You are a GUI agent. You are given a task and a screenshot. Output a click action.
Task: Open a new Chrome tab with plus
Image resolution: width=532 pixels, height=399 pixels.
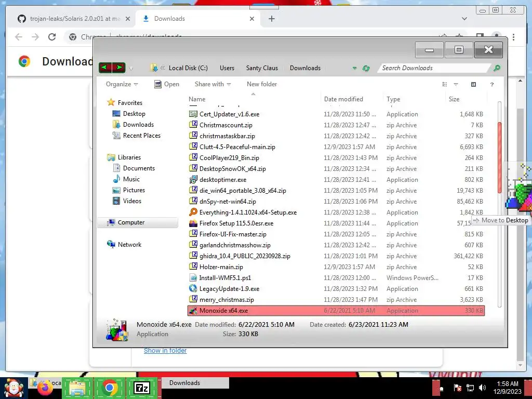271,19
